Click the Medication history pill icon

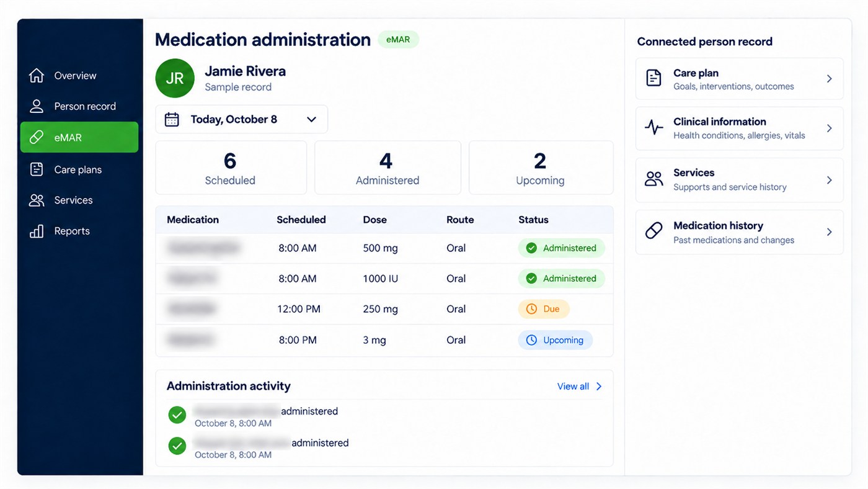coord(653,231)
